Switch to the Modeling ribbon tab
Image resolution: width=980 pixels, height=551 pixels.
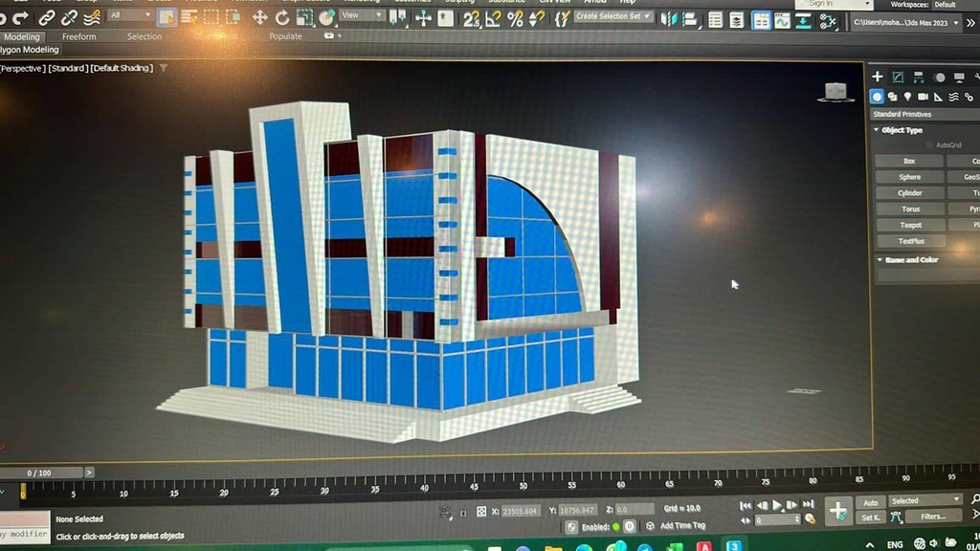[22, 37]
